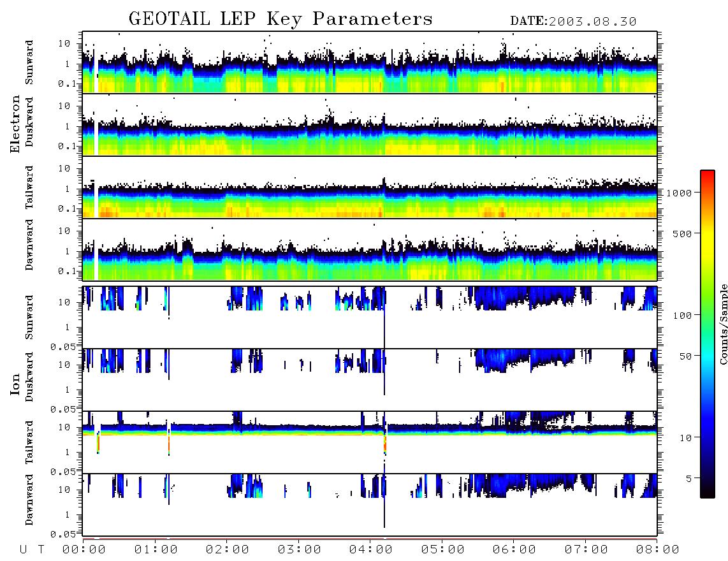Click the '100' colorbar tick label

tap(683, 316)
